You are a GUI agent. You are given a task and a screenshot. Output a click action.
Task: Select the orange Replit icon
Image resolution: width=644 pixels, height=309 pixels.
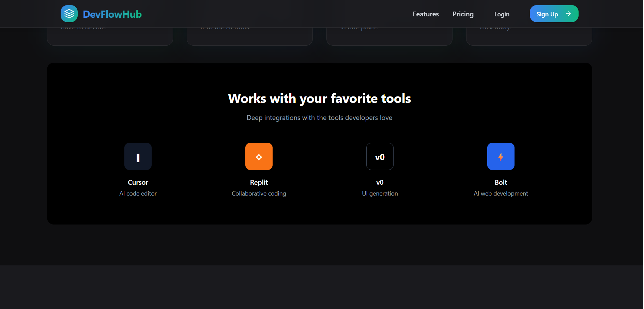259,156
